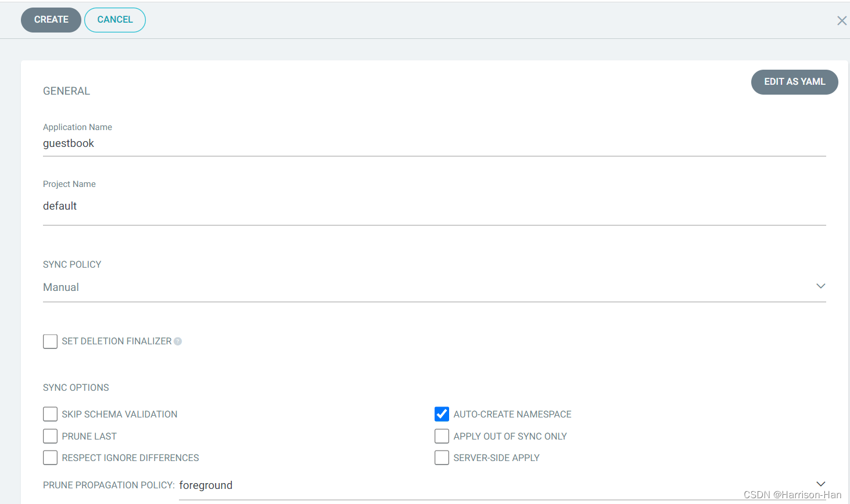Click the CREATE button
This screenshot has height=504, width=850.
click(51, 20)
